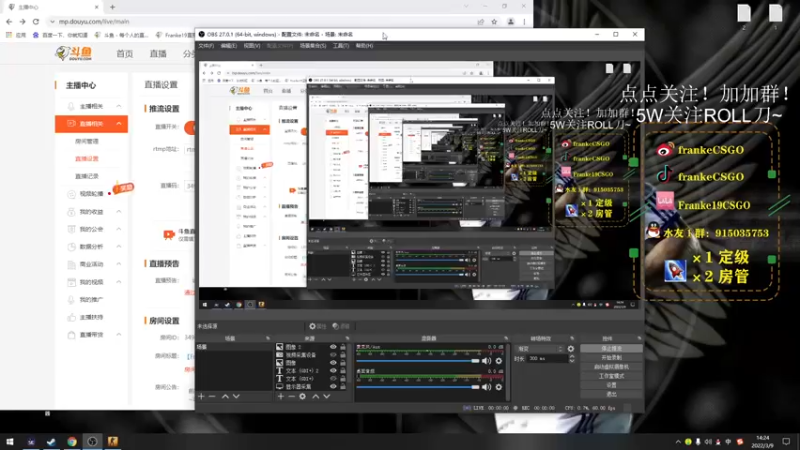Click 工作室模式 button
The image size is (800, 450).
(611, 376)
